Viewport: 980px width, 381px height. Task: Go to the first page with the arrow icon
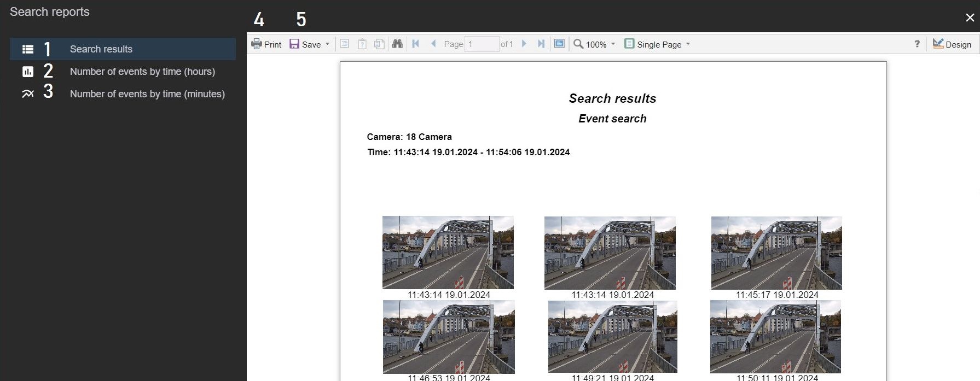tap(416, 44)
